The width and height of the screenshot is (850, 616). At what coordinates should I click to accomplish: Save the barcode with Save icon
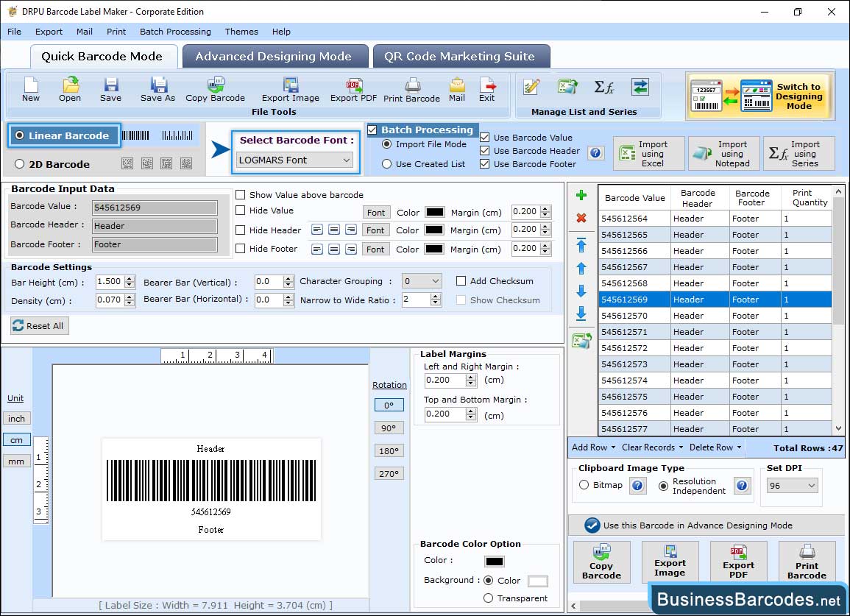pos(110,90)
